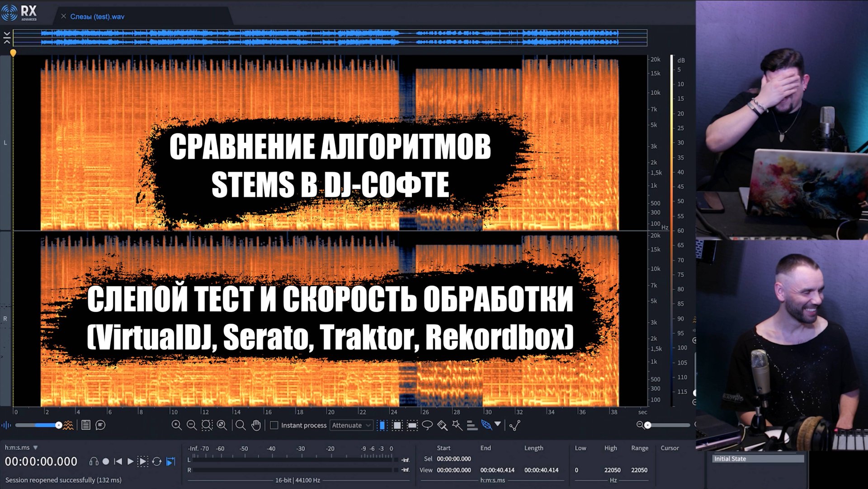
Task: Click the skip-to-start transport button
Action: pos(118,461)
